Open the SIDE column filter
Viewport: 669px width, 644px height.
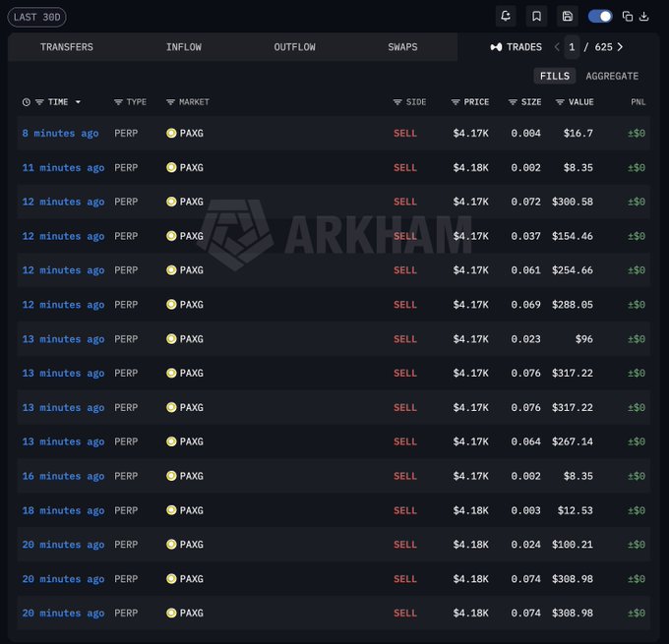(x=397, y=102)
